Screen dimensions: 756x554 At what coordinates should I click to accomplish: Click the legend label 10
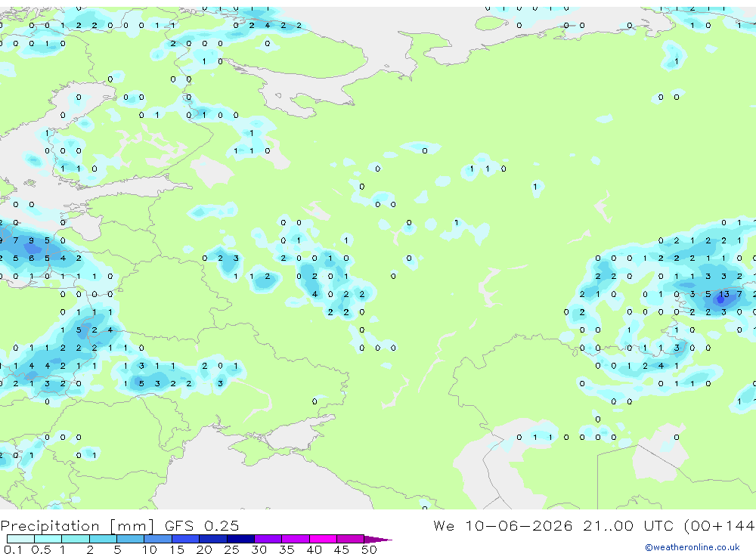[149, 549]
